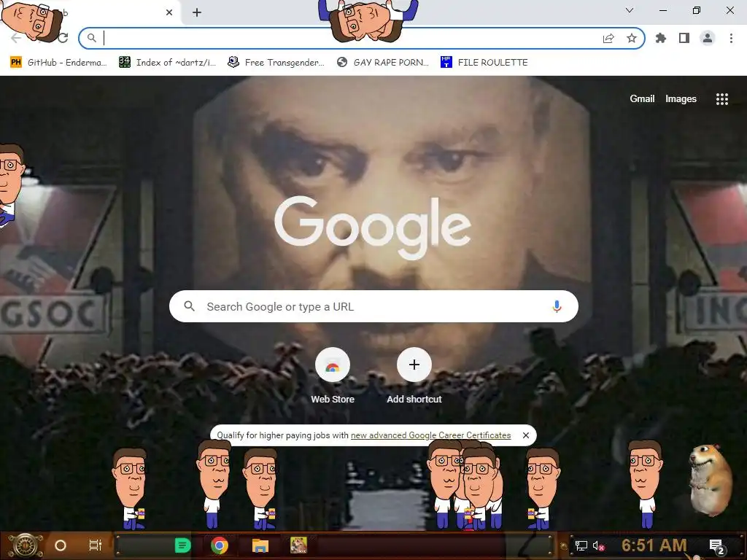Click the magnifier icon in Google search box
747x560 pixels.
pos(189,306)
